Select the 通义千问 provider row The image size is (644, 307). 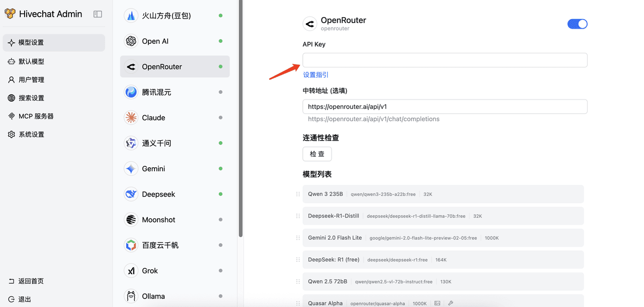coord(175,143)
